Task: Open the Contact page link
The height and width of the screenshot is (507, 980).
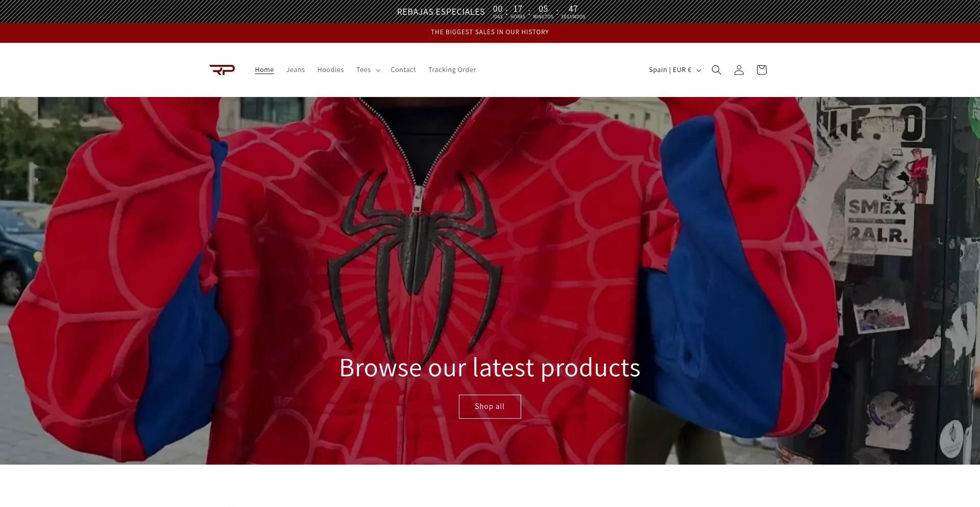Action: click(403, 70)
